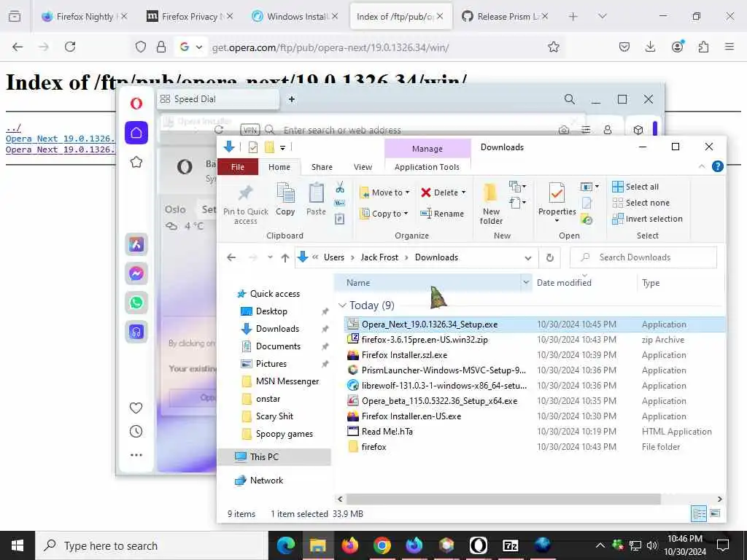This screenshot has width=747, height=560.
Task: Click Select all in ribbon
Action: click(635, 187)
